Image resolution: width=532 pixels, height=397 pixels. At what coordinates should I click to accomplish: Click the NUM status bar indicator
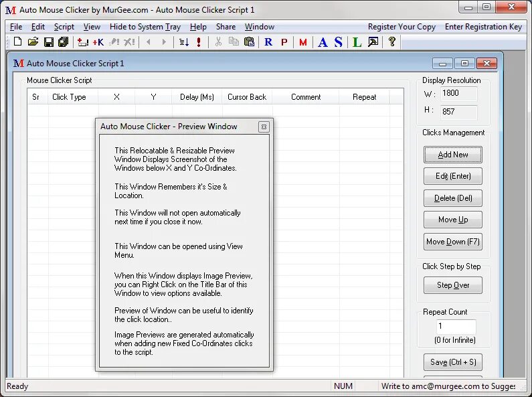343,386
